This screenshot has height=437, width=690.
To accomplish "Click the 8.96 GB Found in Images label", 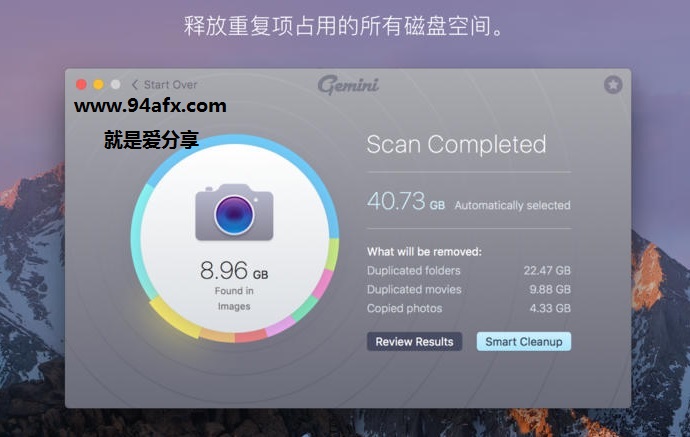I will click(x=234, y=285).
